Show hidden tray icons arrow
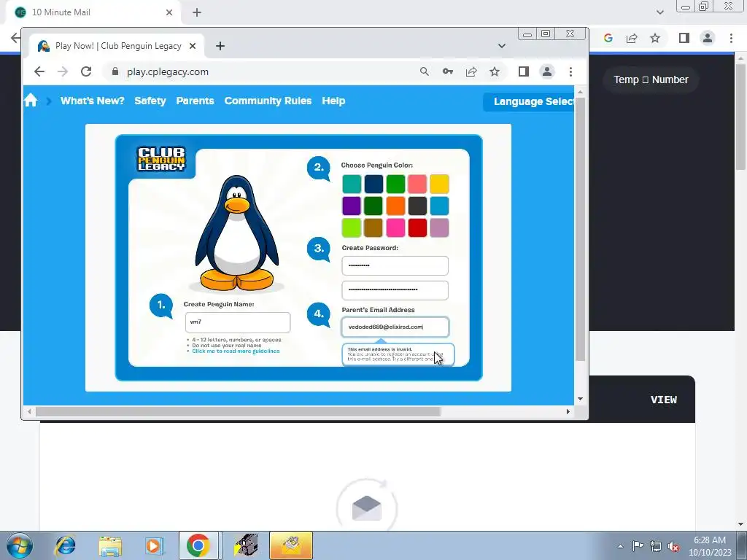This screenshot has width=747, height=560. pyautogui.click(x=620, y=547)
